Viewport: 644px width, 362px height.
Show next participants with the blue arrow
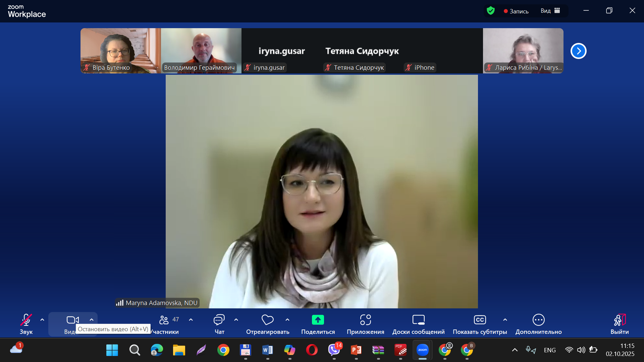tap(578, 51)
